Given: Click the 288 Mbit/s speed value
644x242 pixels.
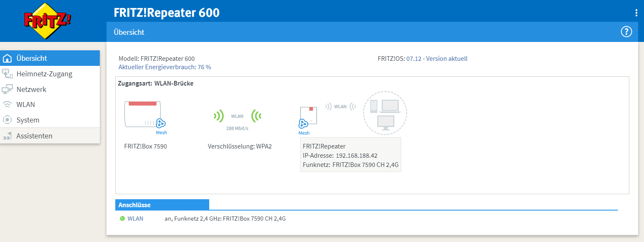Looking at the screenshot, I should coord(237,128).
